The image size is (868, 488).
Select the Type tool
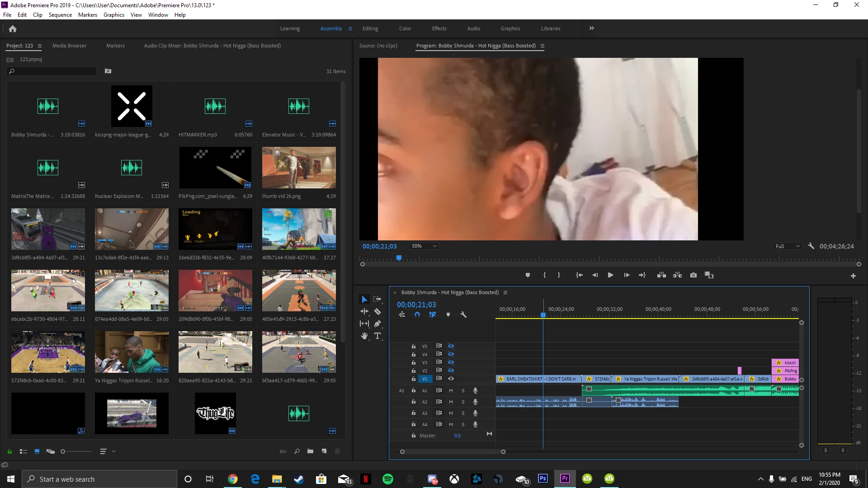point(377,336)
